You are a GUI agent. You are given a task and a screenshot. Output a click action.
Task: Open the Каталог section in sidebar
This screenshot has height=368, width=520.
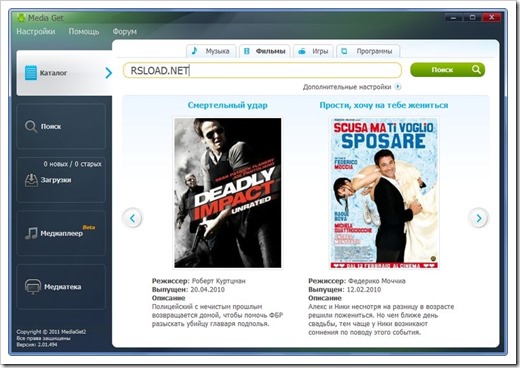[64, 73]
